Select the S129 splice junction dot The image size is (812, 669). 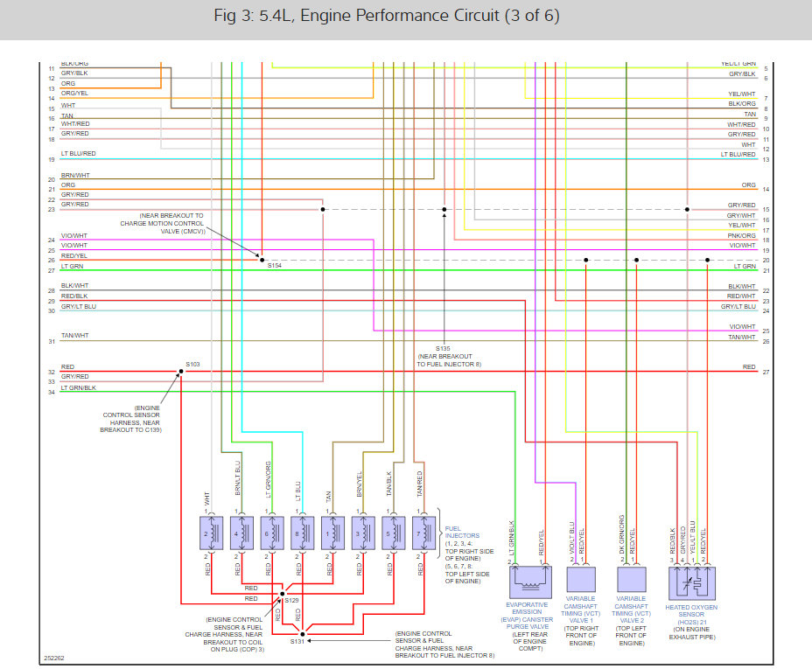(x=283, y=594)
